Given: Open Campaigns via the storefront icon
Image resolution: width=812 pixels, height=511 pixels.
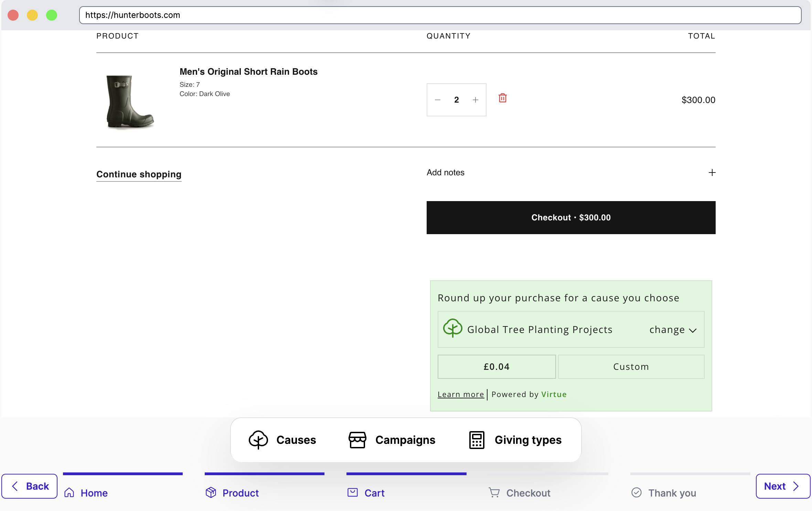Looking at the screenshot, I should [x=357, y=439].
